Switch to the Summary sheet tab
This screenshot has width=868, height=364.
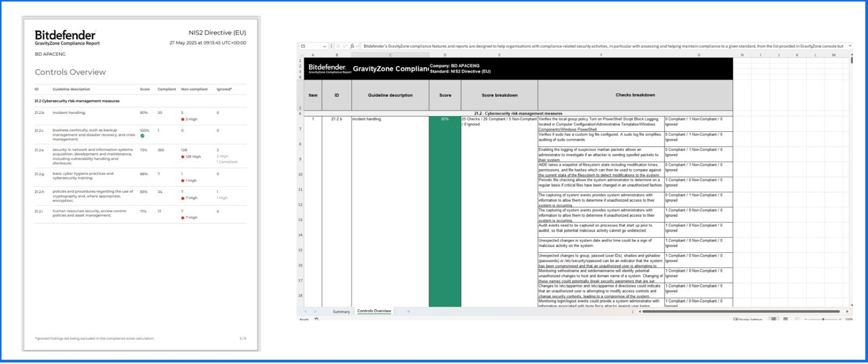(x=341, y=311)
